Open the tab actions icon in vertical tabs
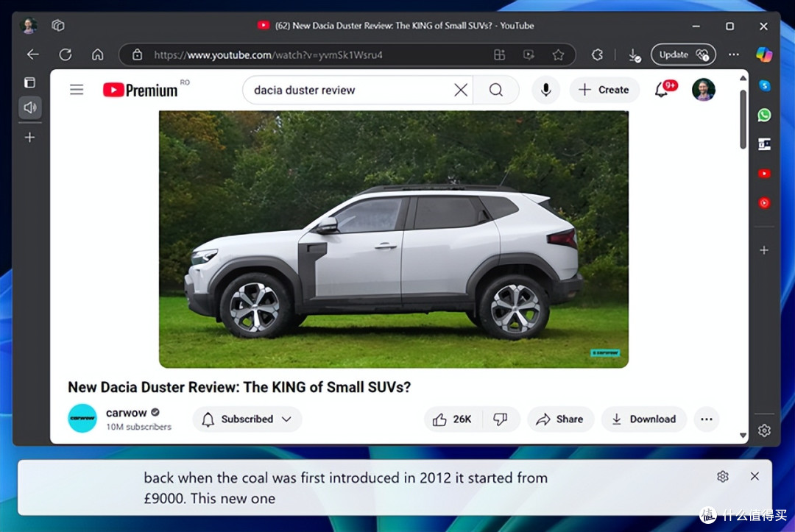The height and width of the screenshot is (532, 795). click(x=30, y=82)
